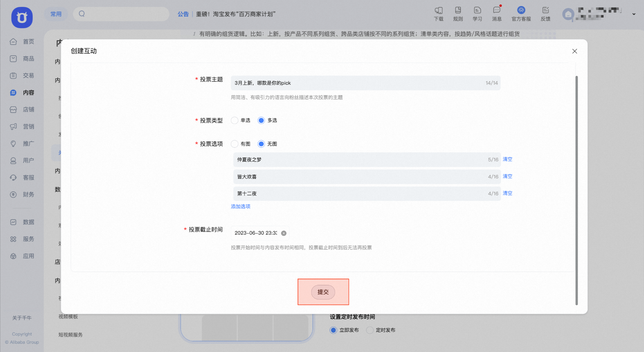Image resolution: width=644 pixels, height=352 pixels.
Task: Open the 百万商家计划 announcement
Action: coord(236,14)
